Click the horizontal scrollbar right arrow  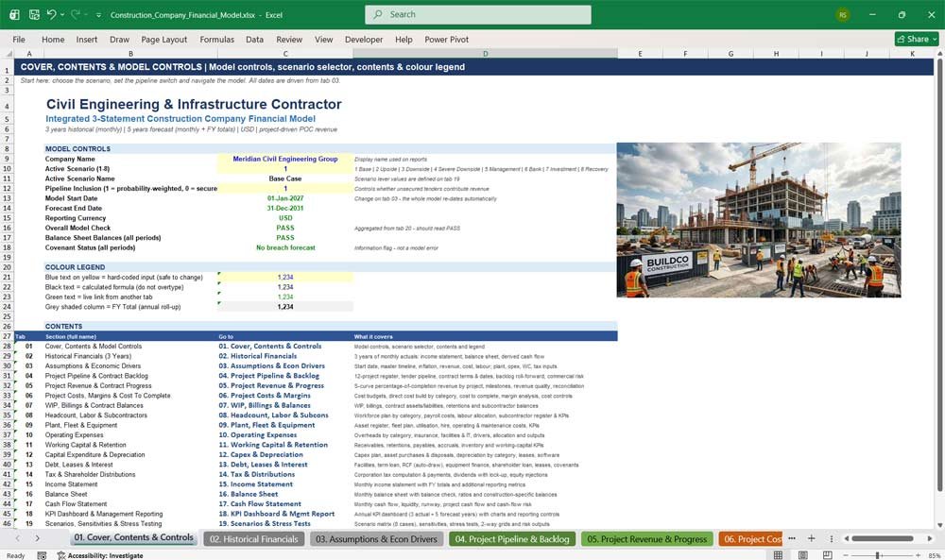(930, 538)
